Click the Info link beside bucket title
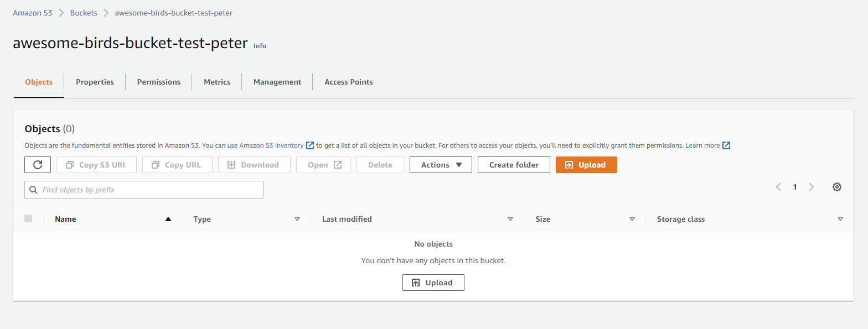This screenshot has height=329, width=868. point(260,46)
